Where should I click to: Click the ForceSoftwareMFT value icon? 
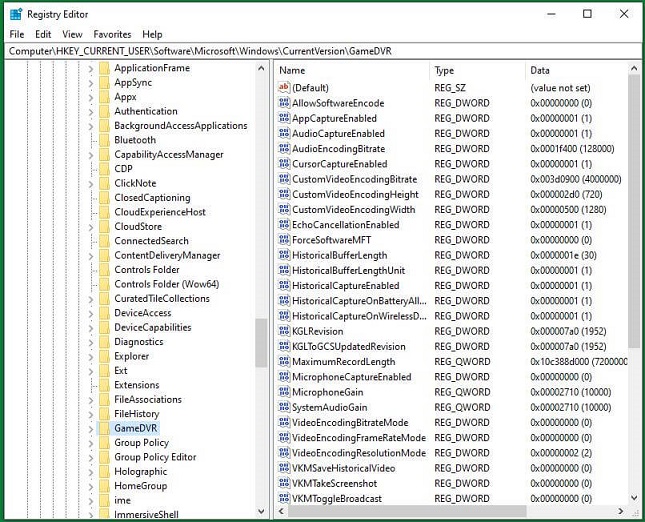click(x=284, y=240)
